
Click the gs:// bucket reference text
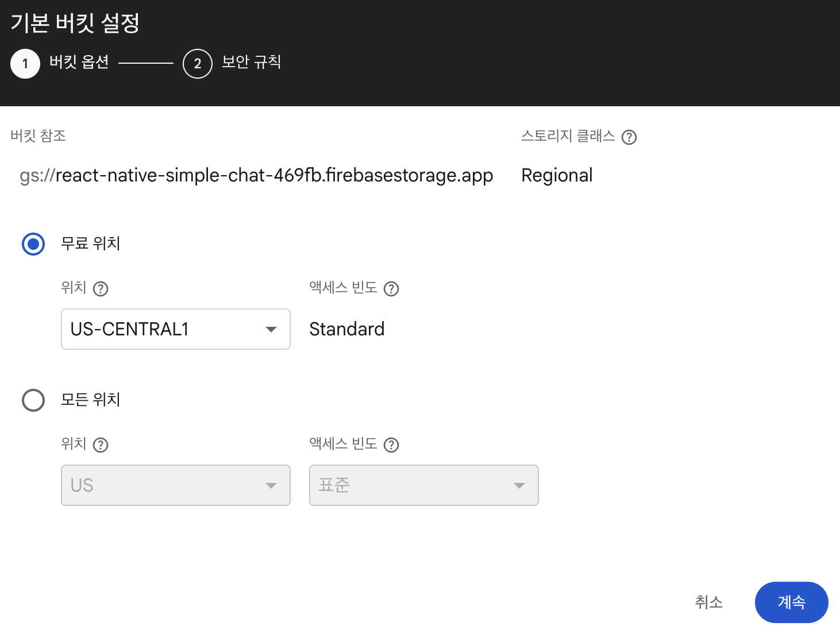pyautogui.click(x=256, y=175)
